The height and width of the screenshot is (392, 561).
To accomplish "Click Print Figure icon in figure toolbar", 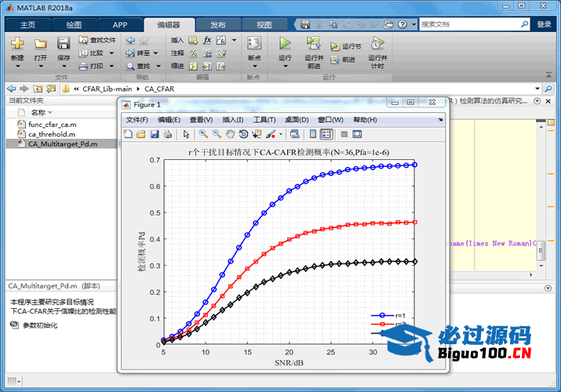I will pyautogui.click(x=167, y=134).
